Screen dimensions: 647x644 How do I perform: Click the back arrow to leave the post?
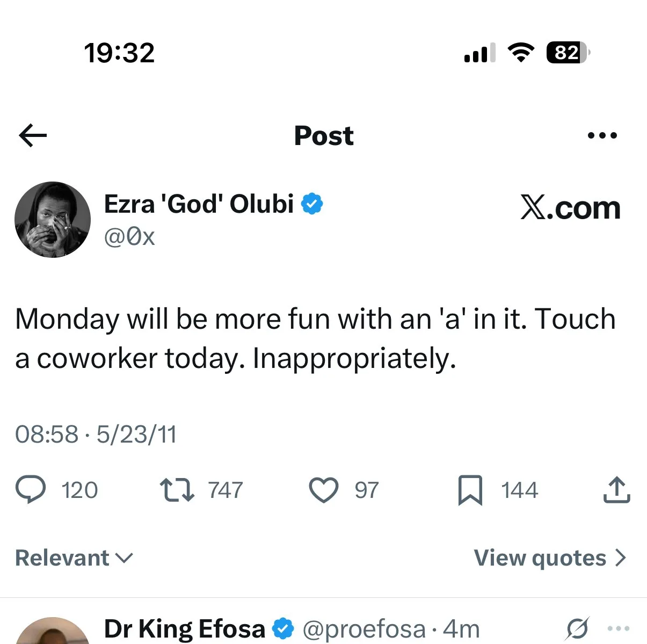coord(32,135)
